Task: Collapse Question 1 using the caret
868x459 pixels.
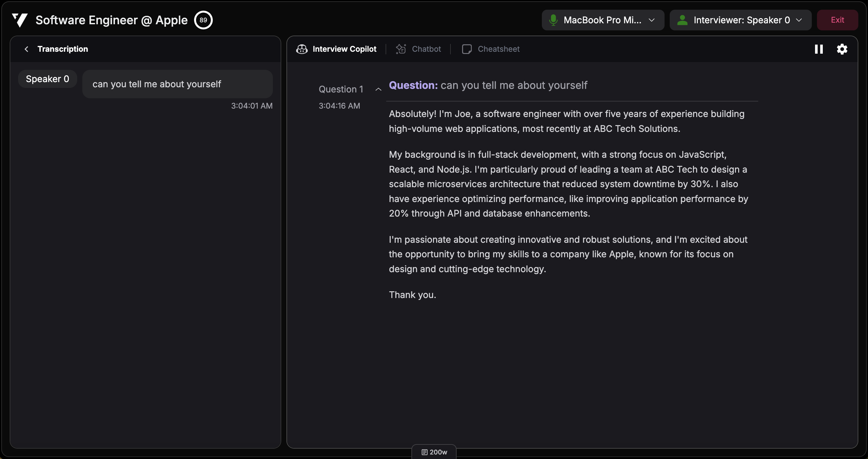Action: (378, 89)
